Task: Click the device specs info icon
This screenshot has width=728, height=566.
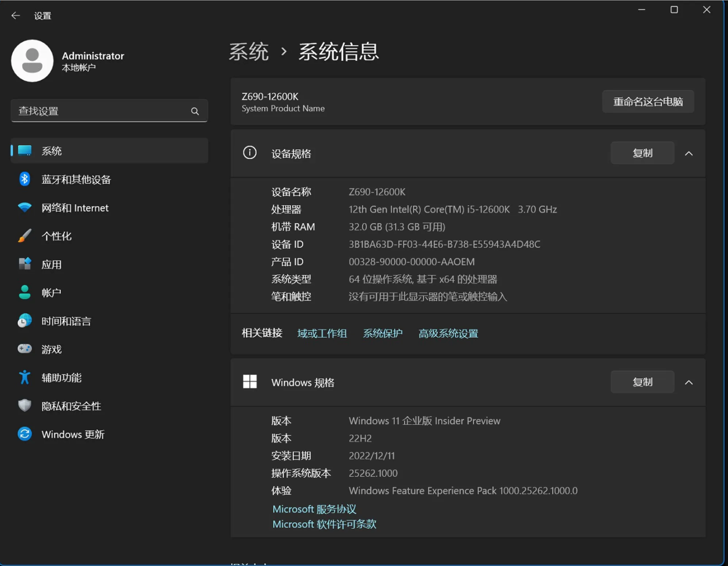Action: click(250, 153)
